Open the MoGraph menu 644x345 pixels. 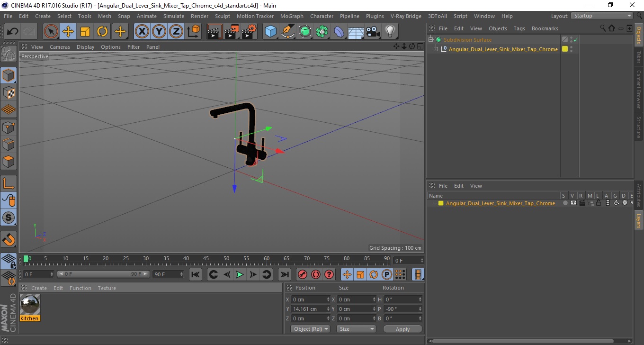coord(292,16)
